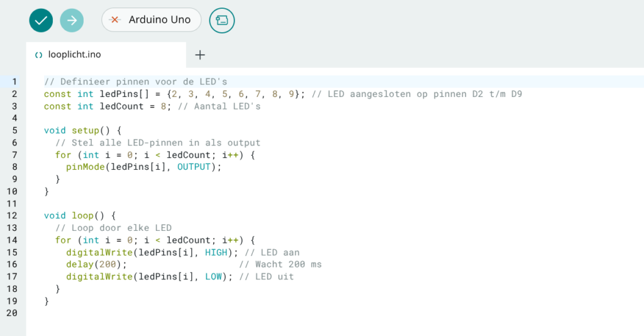Click line number 1 in the gutter
Image resolution: width=644 pixels, height=336 pixels.
point(13,82)
